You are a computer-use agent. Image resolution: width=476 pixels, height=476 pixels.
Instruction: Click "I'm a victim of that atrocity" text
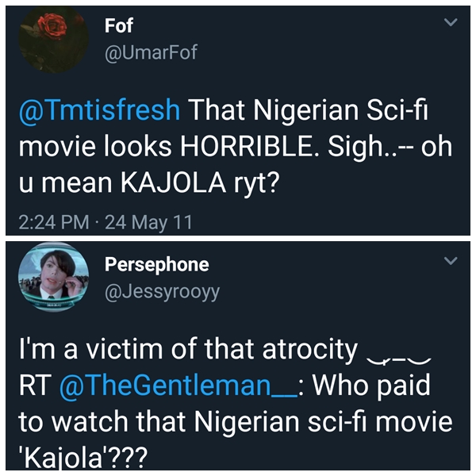[186, 348]
